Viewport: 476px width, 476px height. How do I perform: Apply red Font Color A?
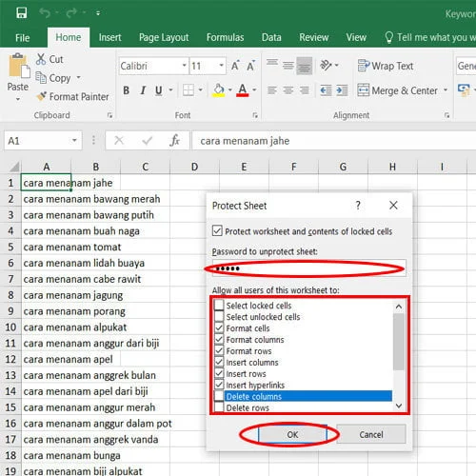tap(243, 90)
